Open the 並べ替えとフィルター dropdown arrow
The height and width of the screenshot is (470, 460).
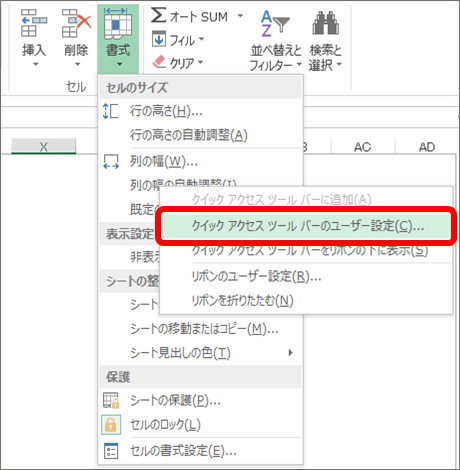click(x=299, y=64)
